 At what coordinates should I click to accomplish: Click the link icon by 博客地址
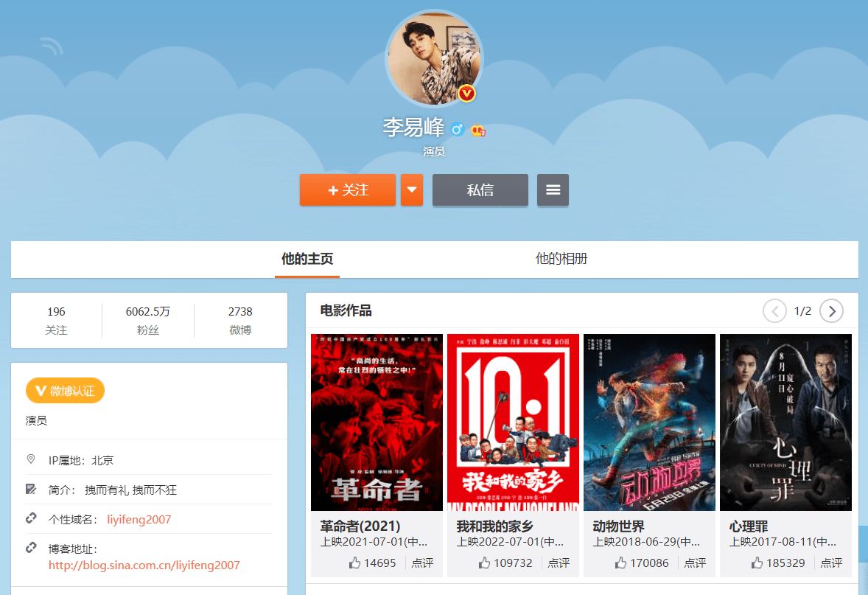[31, 548]
